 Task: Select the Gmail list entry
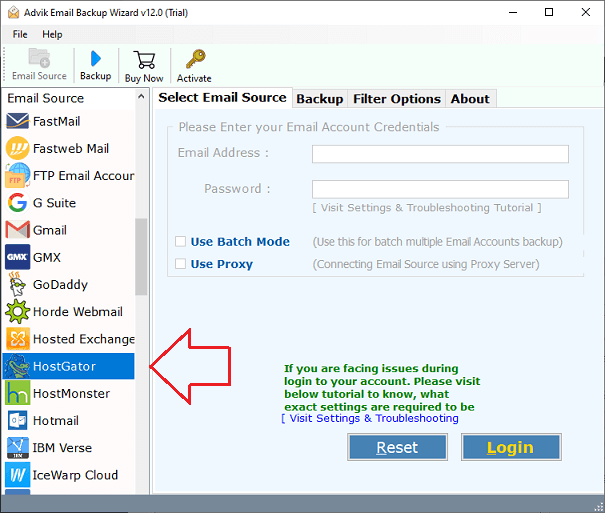tap(69, 230)
